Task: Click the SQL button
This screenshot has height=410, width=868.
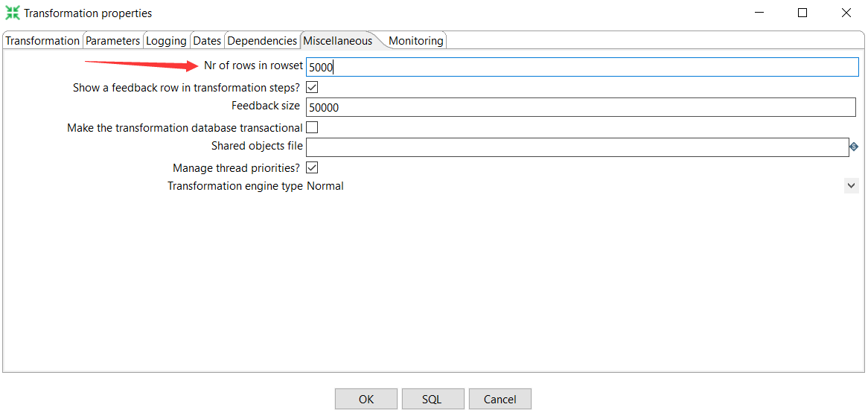Action: (x=433, y=399)
